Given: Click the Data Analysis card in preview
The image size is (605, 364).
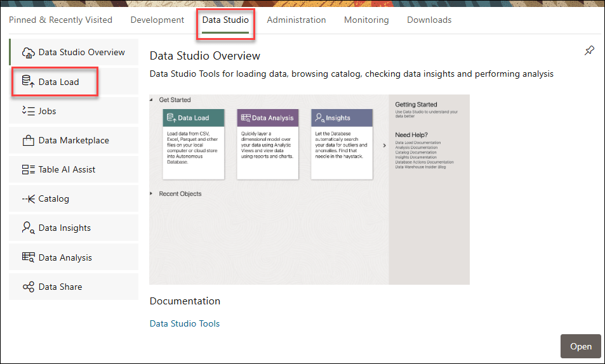Looking at the screenshot, I should click(267, 144).
